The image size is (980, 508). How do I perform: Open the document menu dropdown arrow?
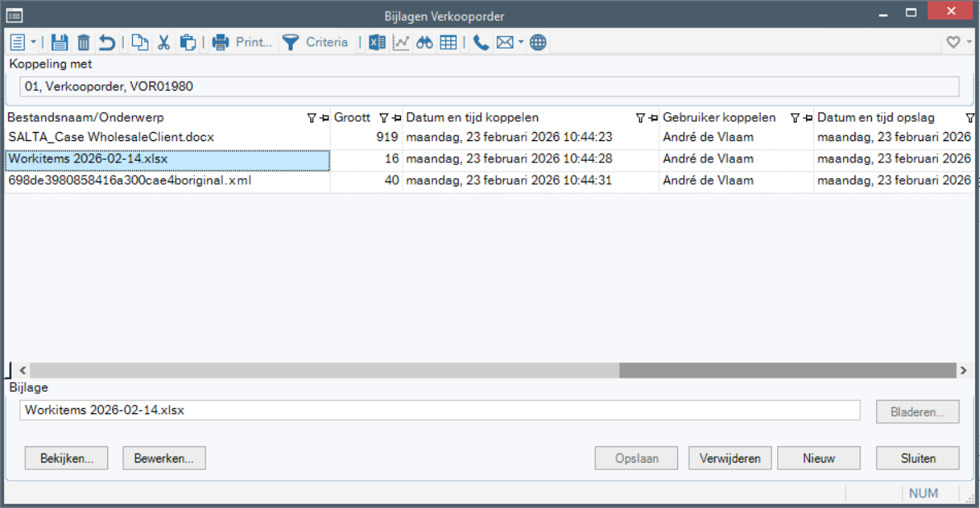pos(34,43)
